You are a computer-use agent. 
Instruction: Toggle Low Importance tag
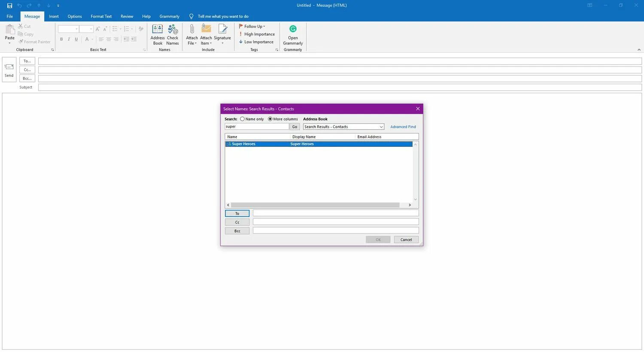pos(256,42)
